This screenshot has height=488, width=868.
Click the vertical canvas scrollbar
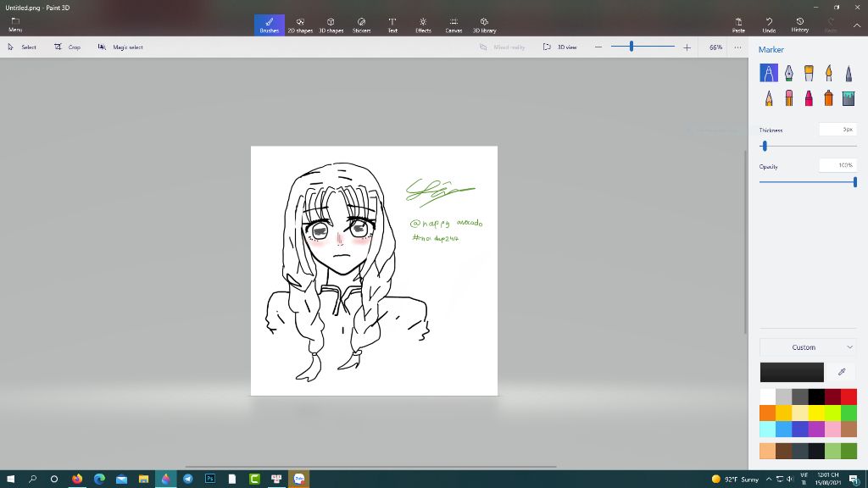[746, 242]
